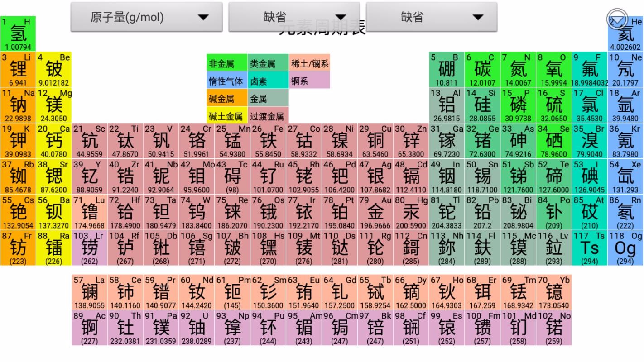
Task: Click the circled down-arrow icon at top right
Action: [617, 19]
